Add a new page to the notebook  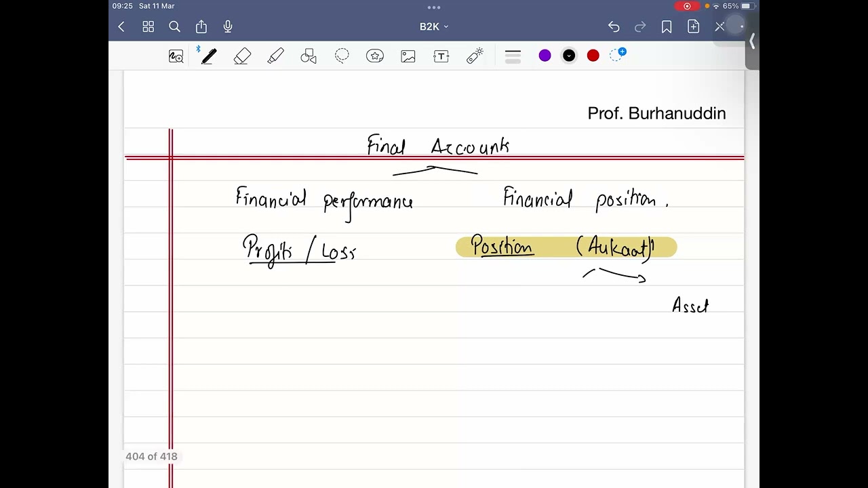pos(693,26)
